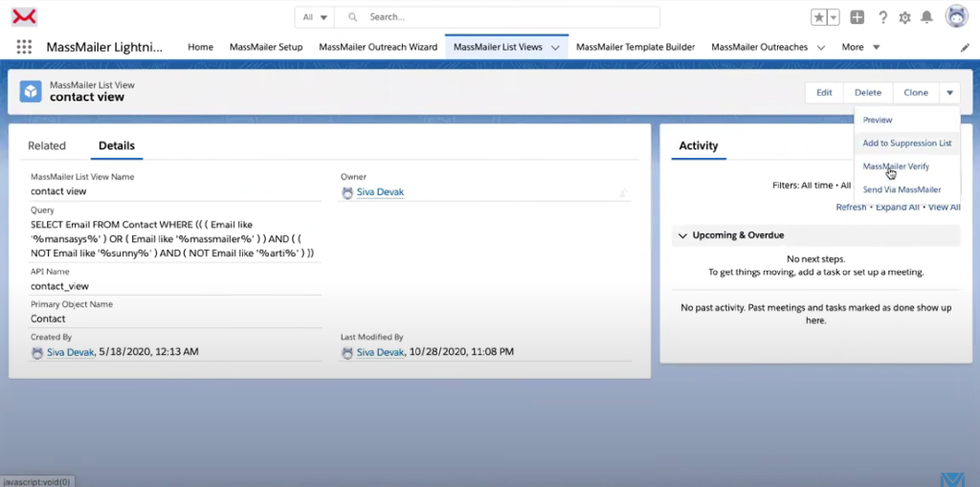
Task: Open the App Launcher grid icon
Action: [x=25, y=47]
